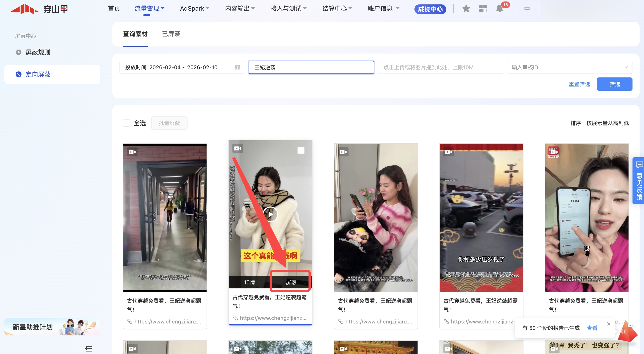The image size is (644, 354).
Task: Click the star favorites icon
Action: click(466, 9)
